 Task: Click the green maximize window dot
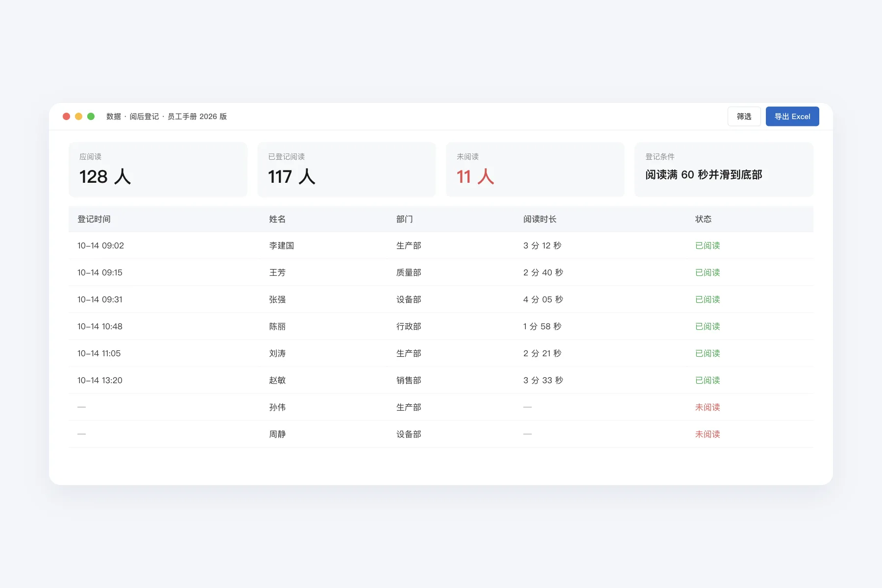tap(91, 117)
